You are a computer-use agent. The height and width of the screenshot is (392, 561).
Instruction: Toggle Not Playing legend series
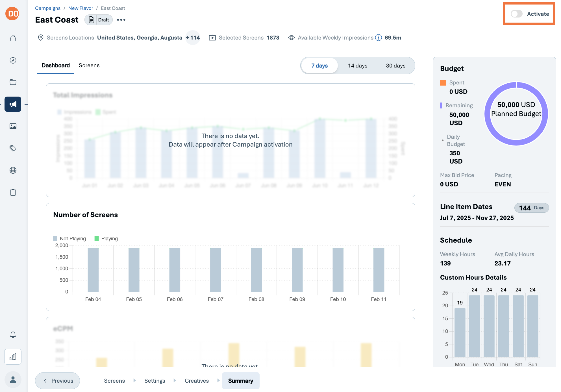pyautogui.click(x=69, y=239)
